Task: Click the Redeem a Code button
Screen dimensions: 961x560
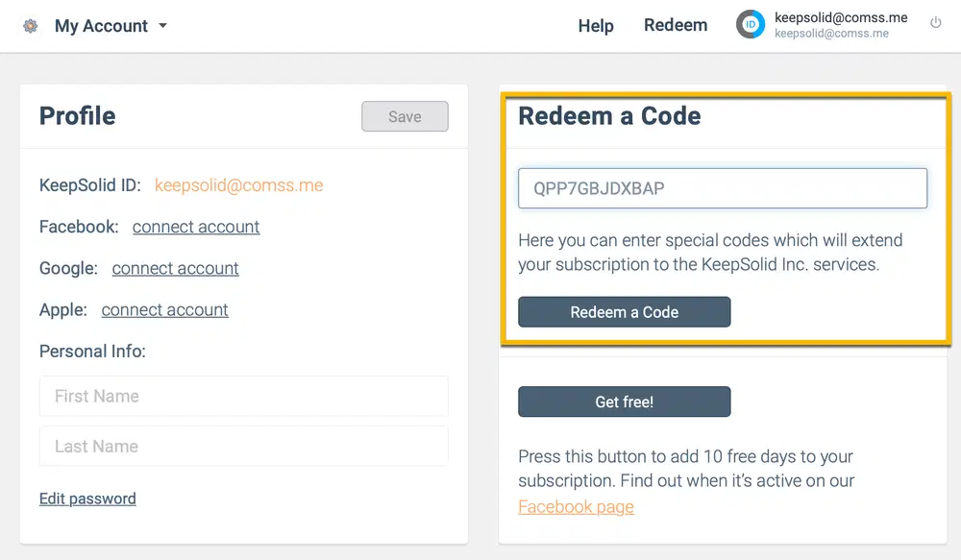Action: point(624,312)
